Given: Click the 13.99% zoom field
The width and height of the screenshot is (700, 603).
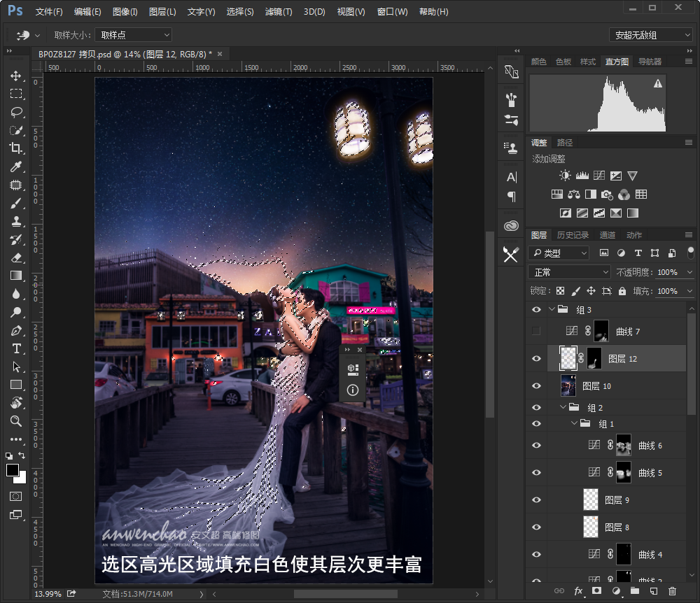Looking at the screenshot, I should coord(48,594).
